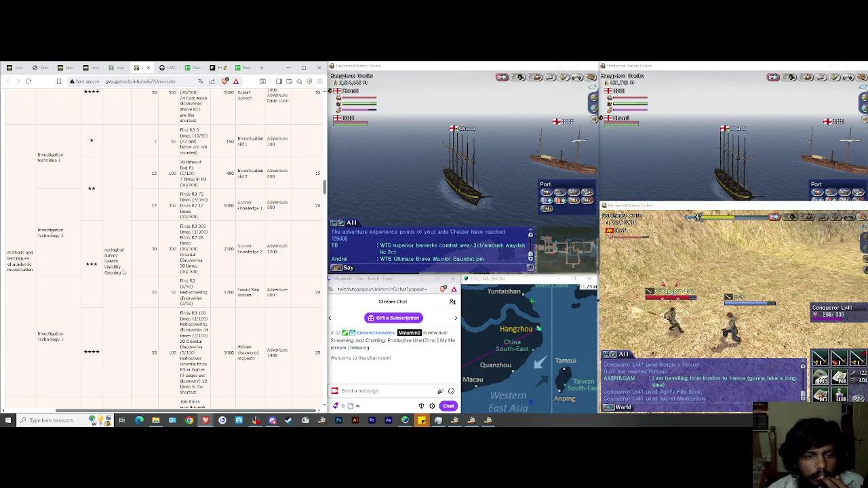Select the All chat tab in left game window
The image size is (868, 488).
[x=351, y=223]
